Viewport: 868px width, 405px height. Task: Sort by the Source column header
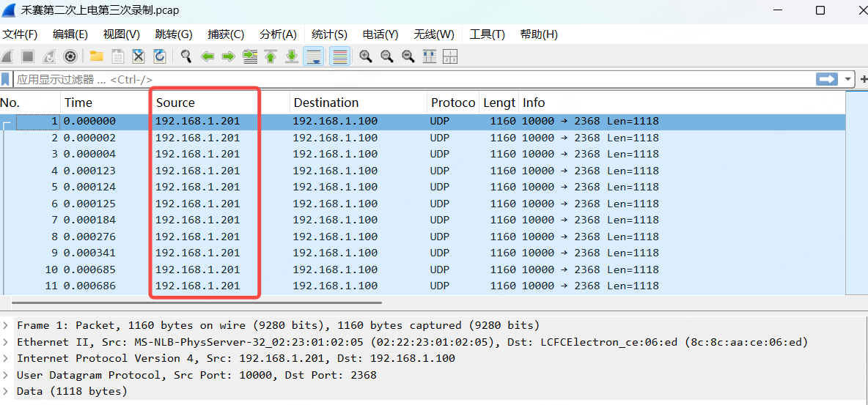[221, 103]
